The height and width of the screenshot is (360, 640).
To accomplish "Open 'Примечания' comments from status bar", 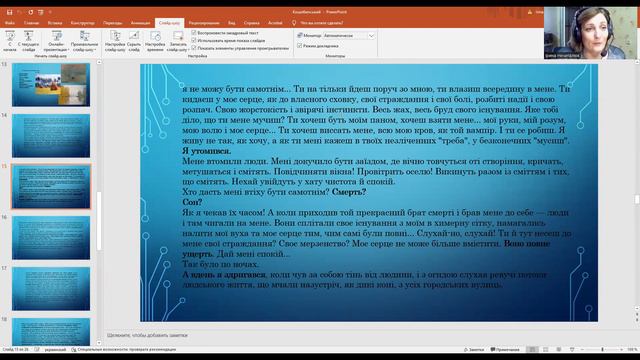I will click(505, 349).
